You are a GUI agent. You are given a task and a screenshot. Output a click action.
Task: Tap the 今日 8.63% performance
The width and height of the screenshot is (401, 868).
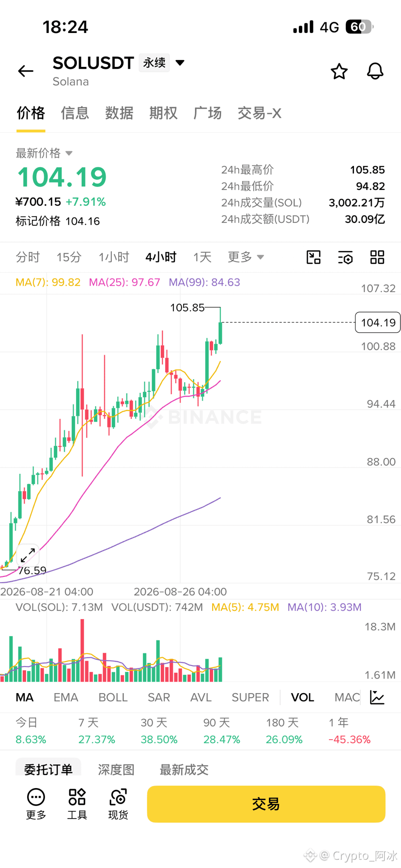point(31,731)
